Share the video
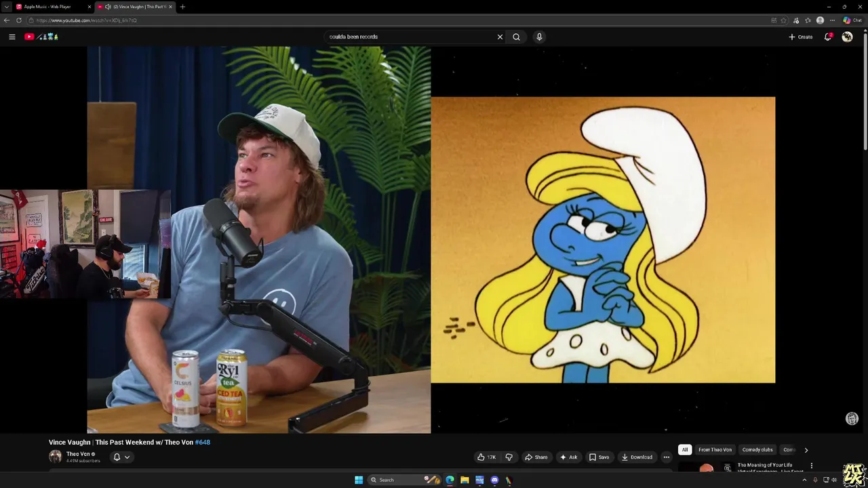This screenshot has width=868, height=488. (x=536, y=457)
